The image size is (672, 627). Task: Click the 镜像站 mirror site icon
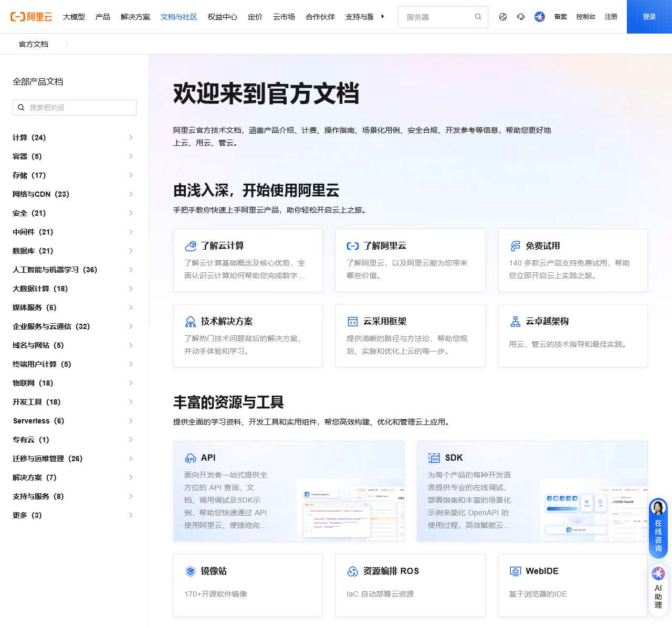tap(190, 571)
